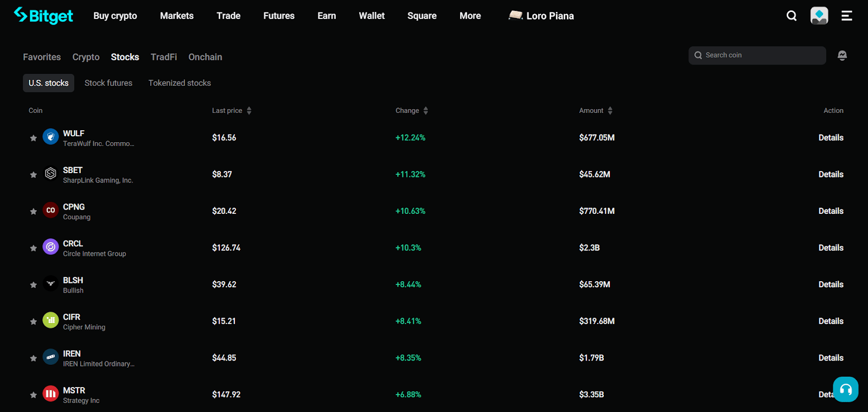
Task: Click the WULF coin logo
Action: pos(50,137)
